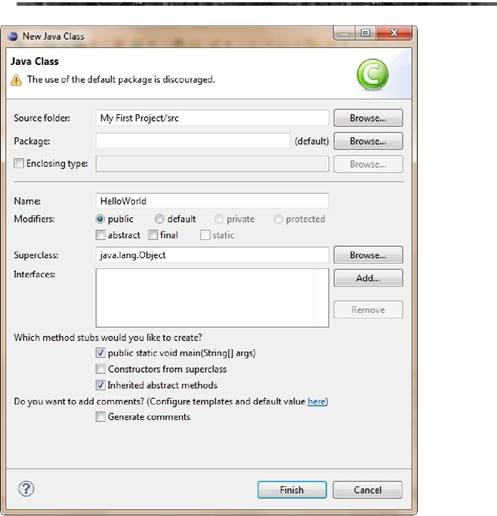Click the Finish button
This screenshot has height=516, width=497.
tap(292, 490)
